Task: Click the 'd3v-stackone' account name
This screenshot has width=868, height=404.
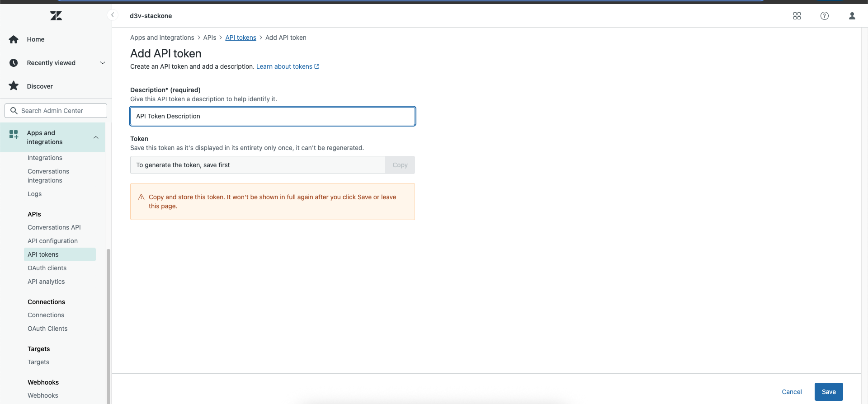Action: click(151, 16)
